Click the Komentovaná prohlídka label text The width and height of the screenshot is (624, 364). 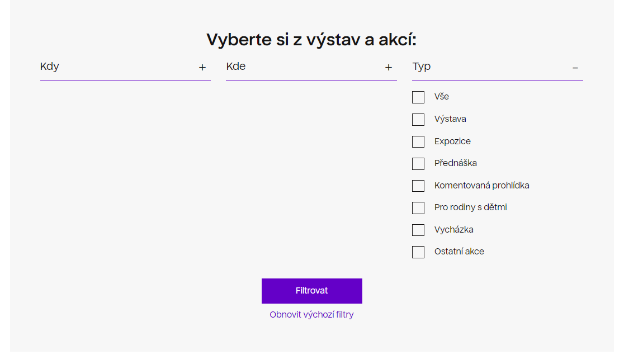(481, 186)
